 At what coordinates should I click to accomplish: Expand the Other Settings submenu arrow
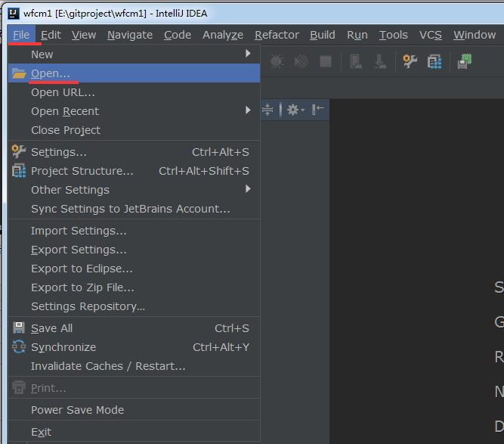(248, 189)
